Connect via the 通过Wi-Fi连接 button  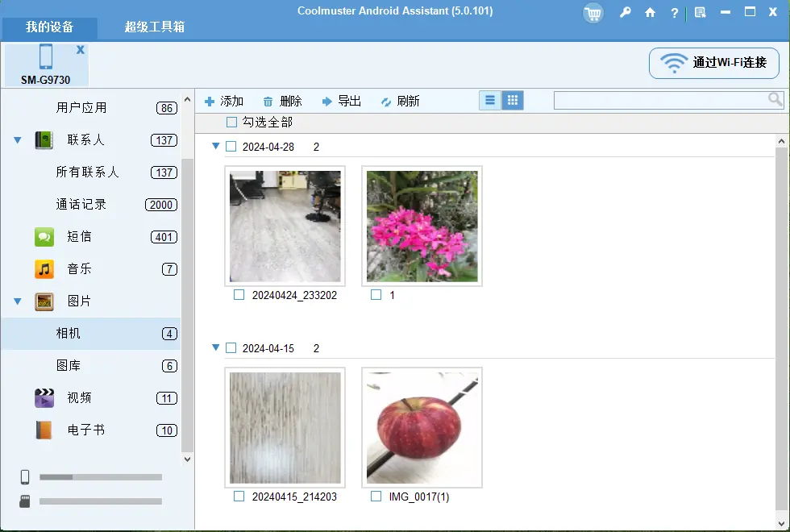click(714, 63)
